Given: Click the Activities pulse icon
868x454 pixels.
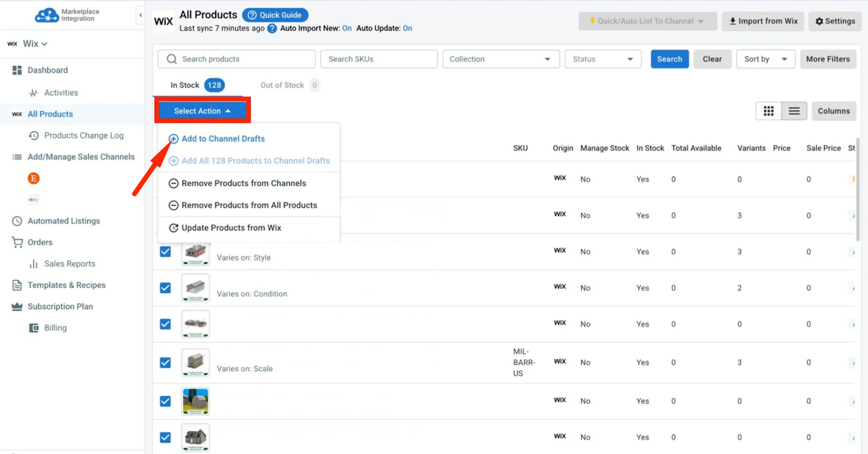Looking at the screenshot, I should [34, 93].
